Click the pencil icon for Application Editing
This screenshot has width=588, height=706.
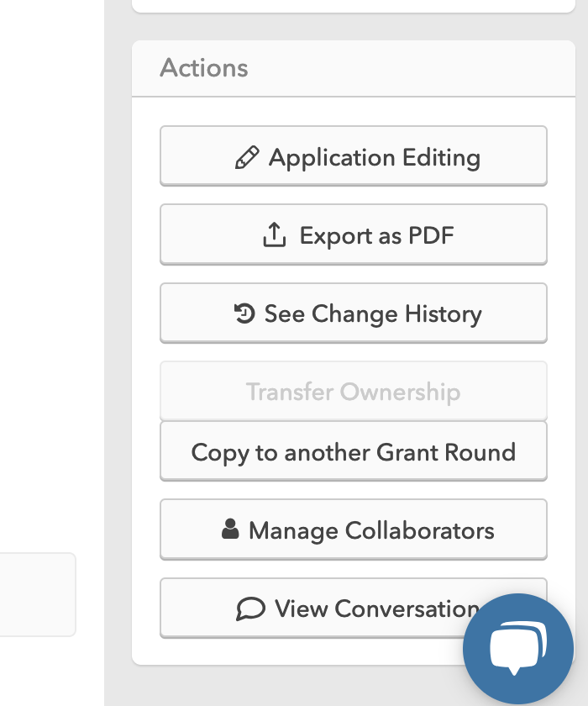[x=247, y=157]
